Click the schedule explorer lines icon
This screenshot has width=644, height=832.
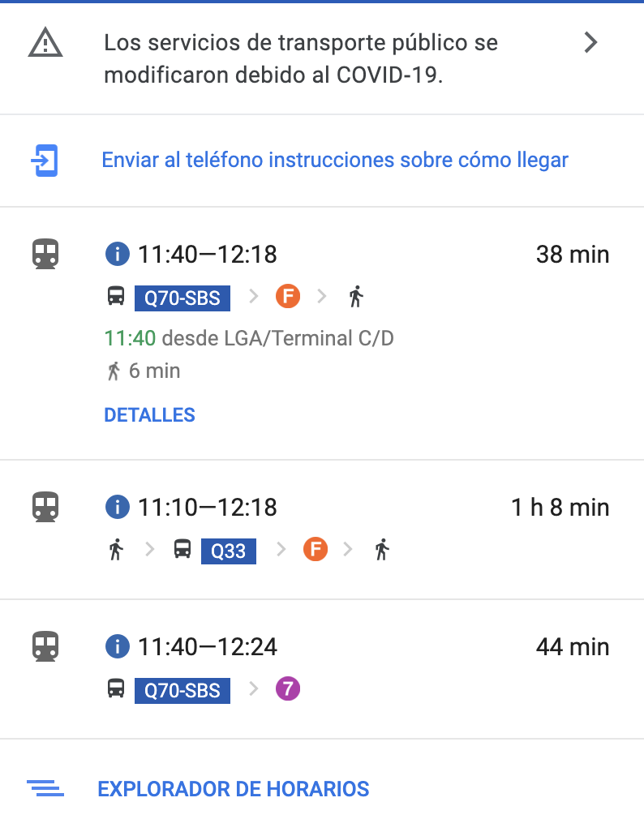click(x=45, y=788)
